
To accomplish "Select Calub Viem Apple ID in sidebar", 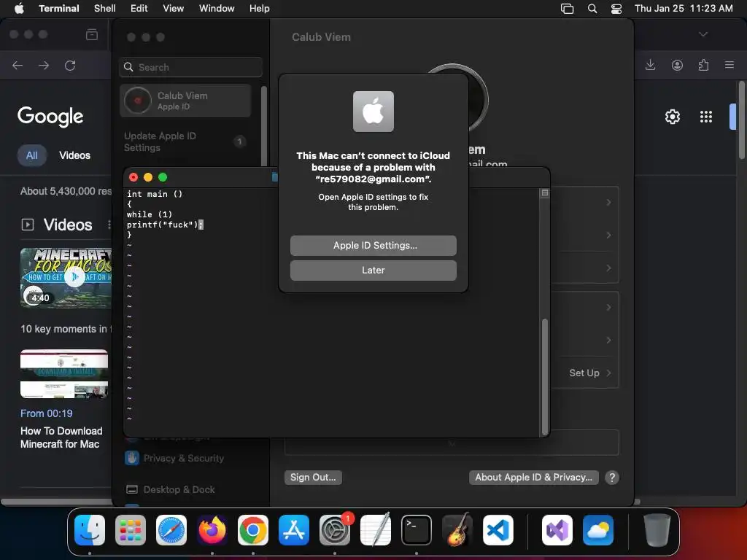I will point(185,101).
